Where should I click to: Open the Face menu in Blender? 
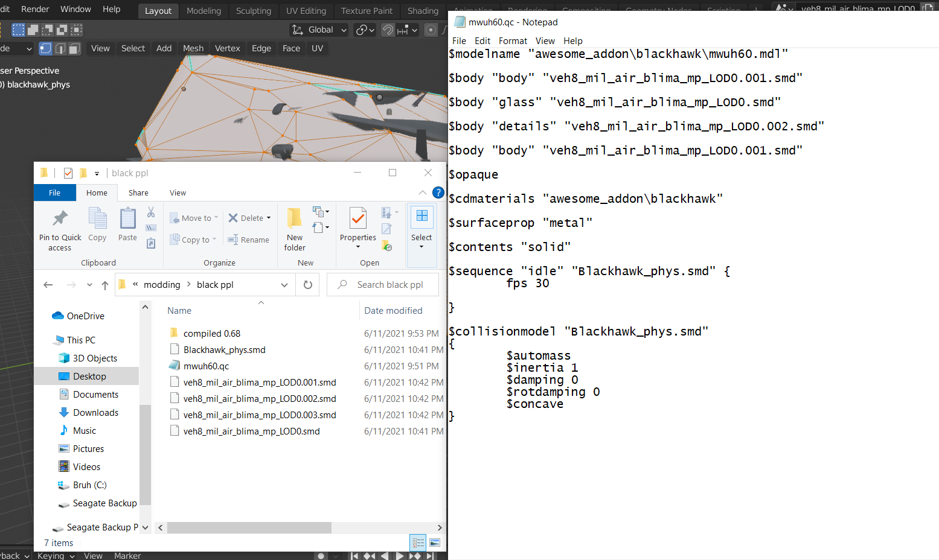coord(291,48)
